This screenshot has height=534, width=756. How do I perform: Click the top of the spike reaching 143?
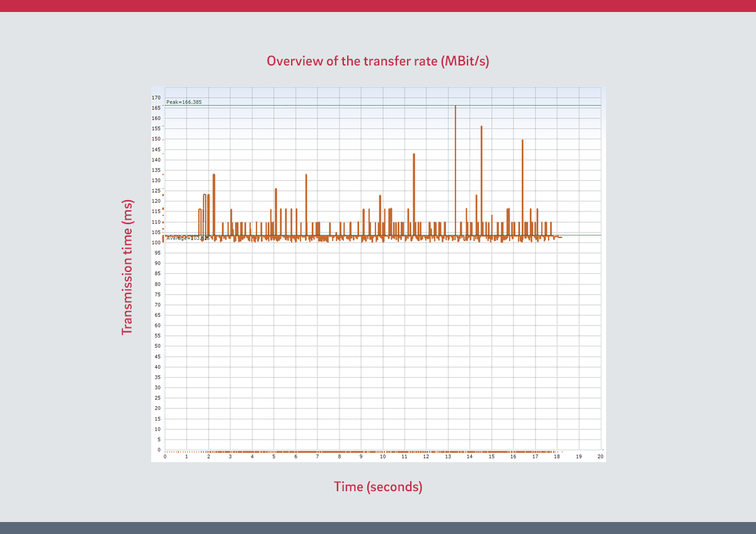[x=414, y=155]
